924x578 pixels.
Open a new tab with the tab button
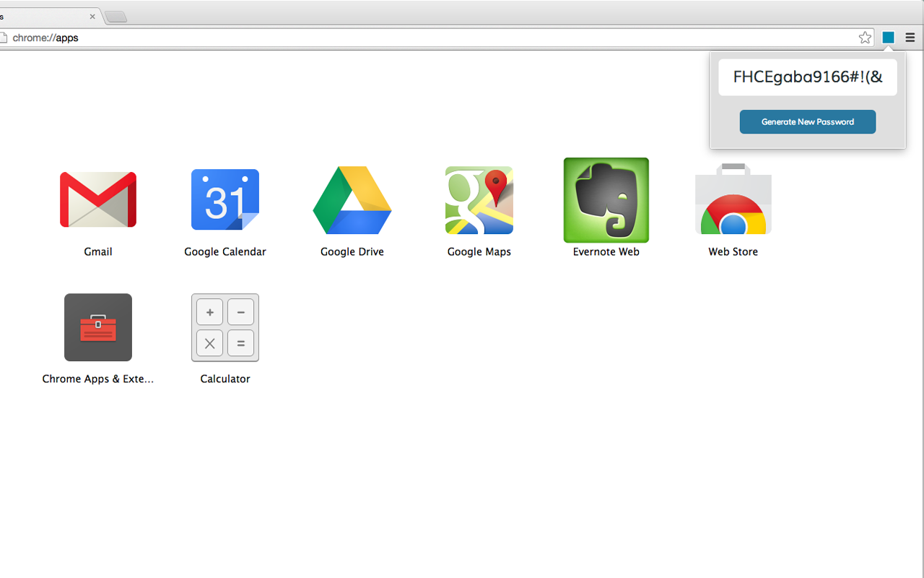(115, 17)
